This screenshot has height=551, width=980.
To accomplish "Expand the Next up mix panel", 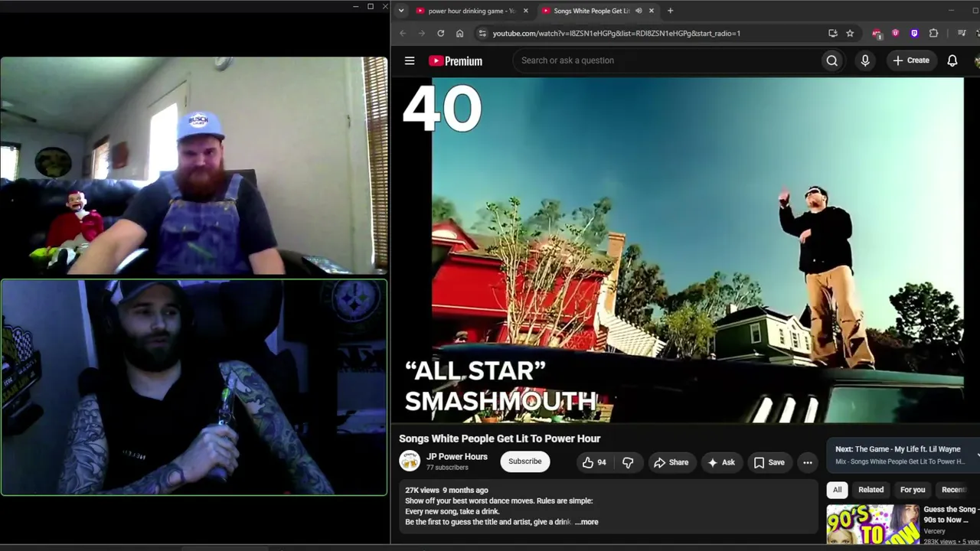I will point(977,455).
